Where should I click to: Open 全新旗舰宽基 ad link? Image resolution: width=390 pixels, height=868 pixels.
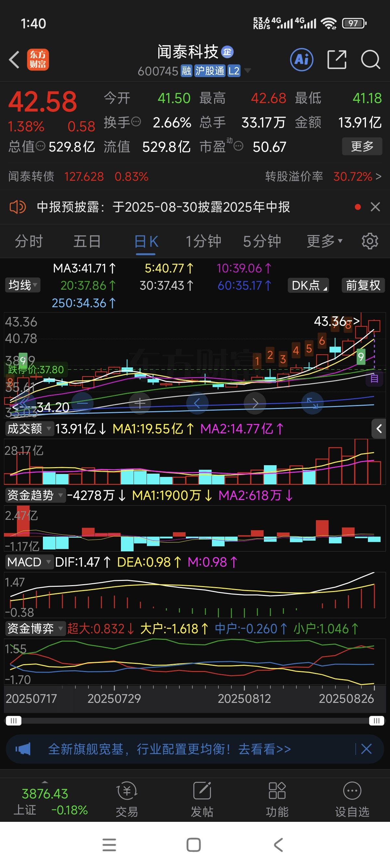tap(169, 749)
